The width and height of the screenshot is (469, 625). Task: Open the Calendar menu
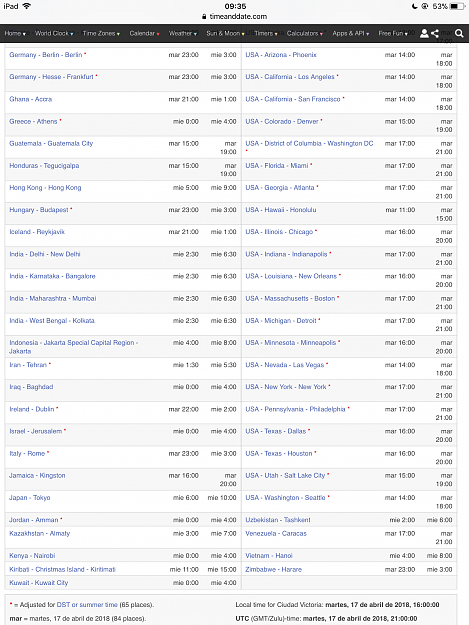(x=144, y=33)
